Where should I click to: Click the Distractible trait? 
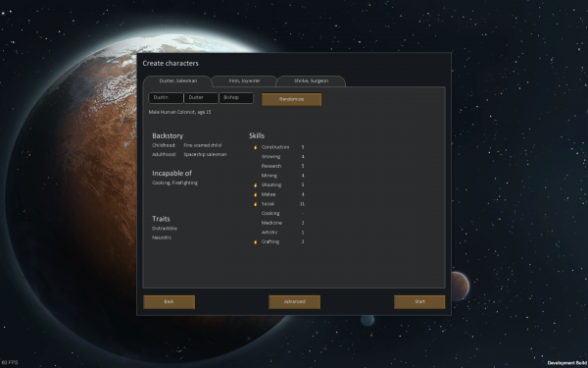point(165,229)
